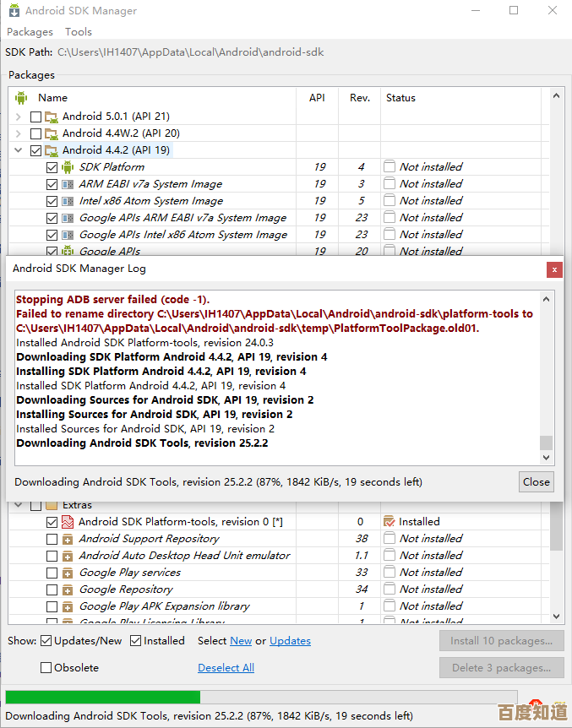Uncheck the Updates/New checkbox
This screenshot has width=572, height=728.
point(46,641)
